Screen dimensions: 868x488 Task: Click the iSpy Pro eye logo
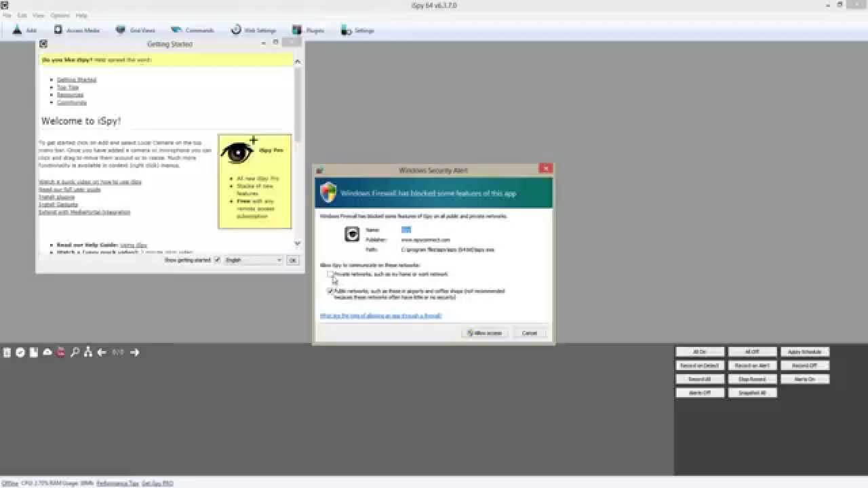click(239, 152)
